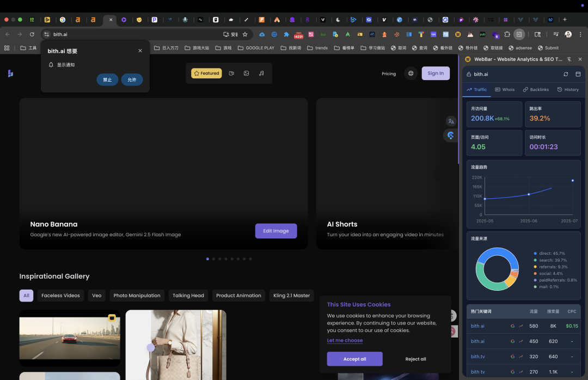Open the 'Let me choose' cookie settings link
Image resolution: width=588 pixels, height=380 pixels.
[345, 340]
